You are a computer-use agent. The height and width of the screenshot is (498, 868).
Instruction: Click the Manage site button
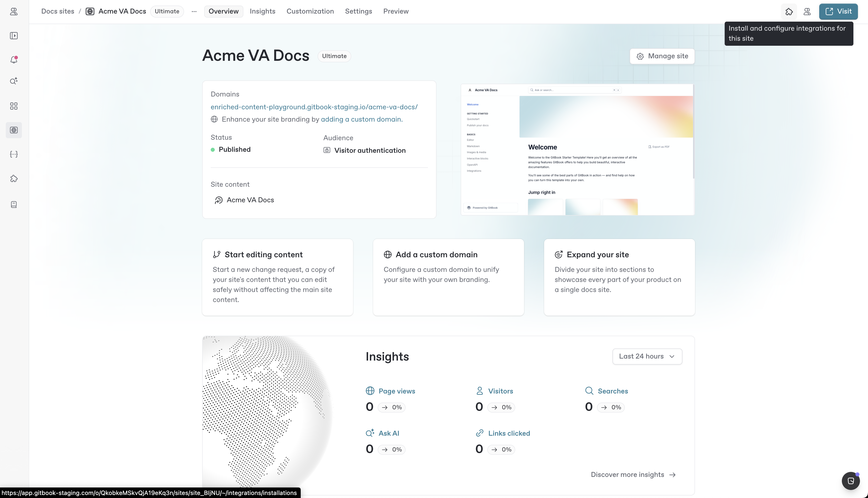pos(662,56)
